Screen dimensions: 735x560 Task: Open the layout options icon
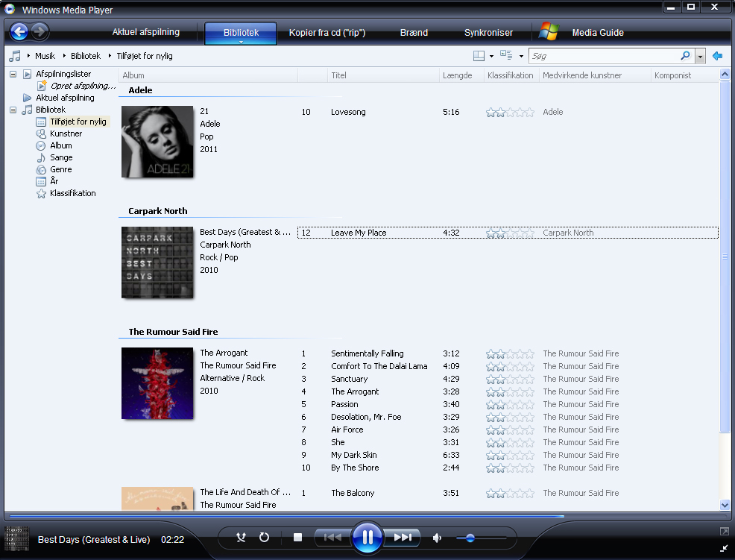[x=479, y=56]
